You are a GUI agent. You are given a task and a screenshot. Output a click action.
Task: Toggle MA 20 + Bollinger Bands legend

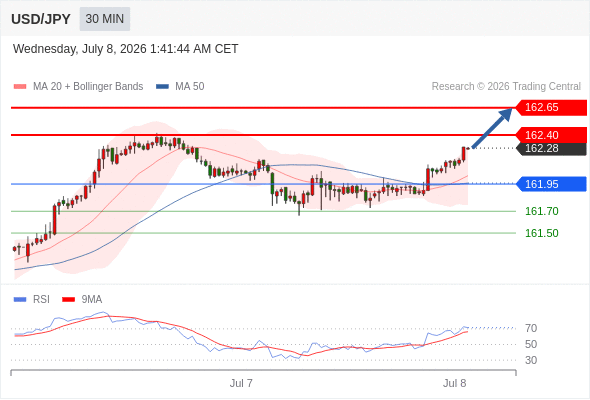78,87
